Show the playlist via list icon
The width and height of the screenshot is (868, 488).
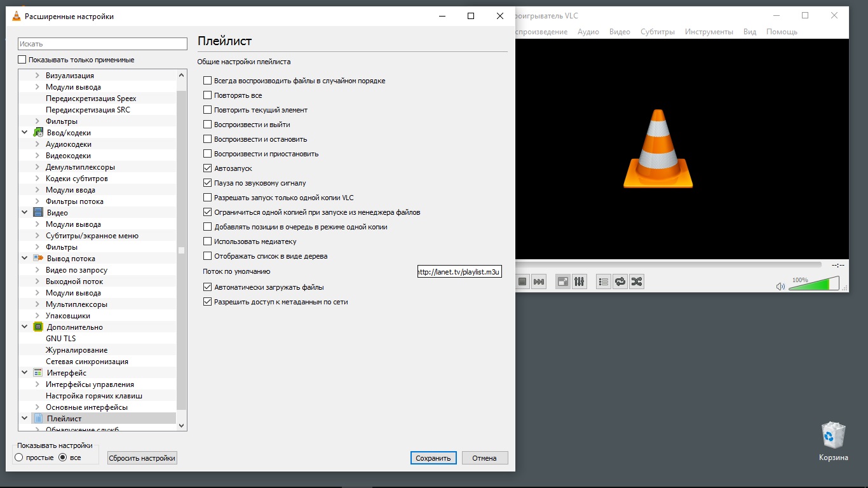[603, 281]
